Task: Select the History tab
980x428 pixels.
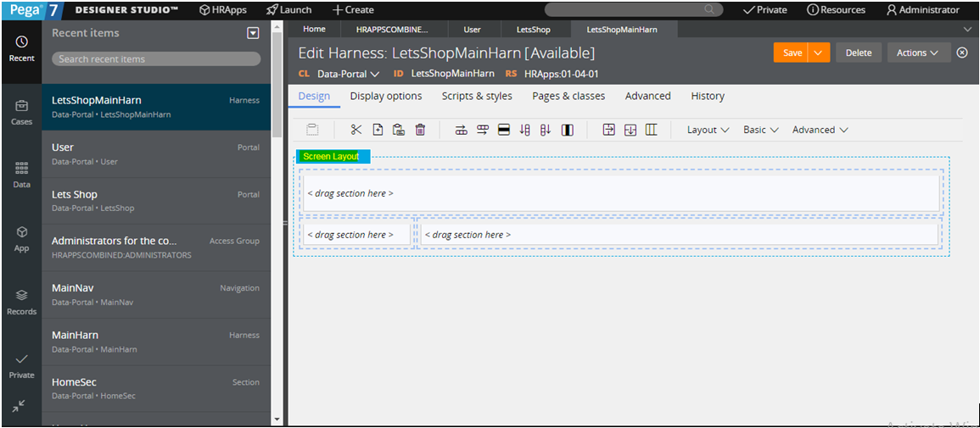Action: pyautogui.click(x=708, y=96)
